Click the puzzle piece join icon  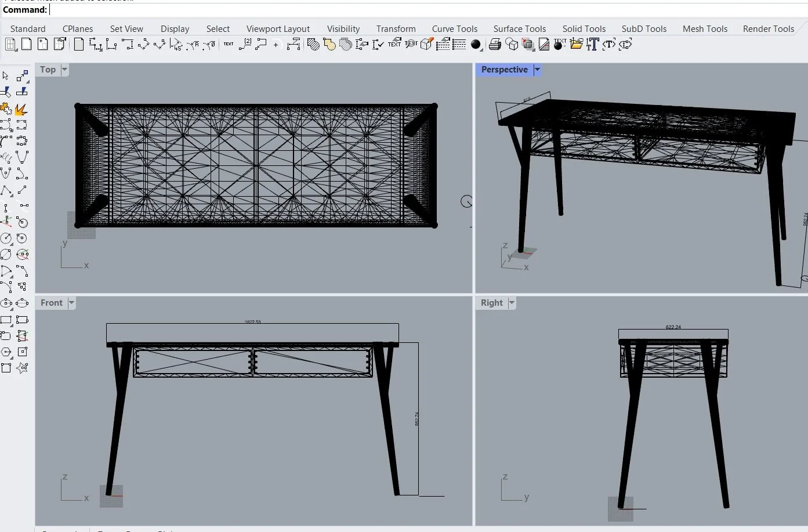click(x=6, y=108)
